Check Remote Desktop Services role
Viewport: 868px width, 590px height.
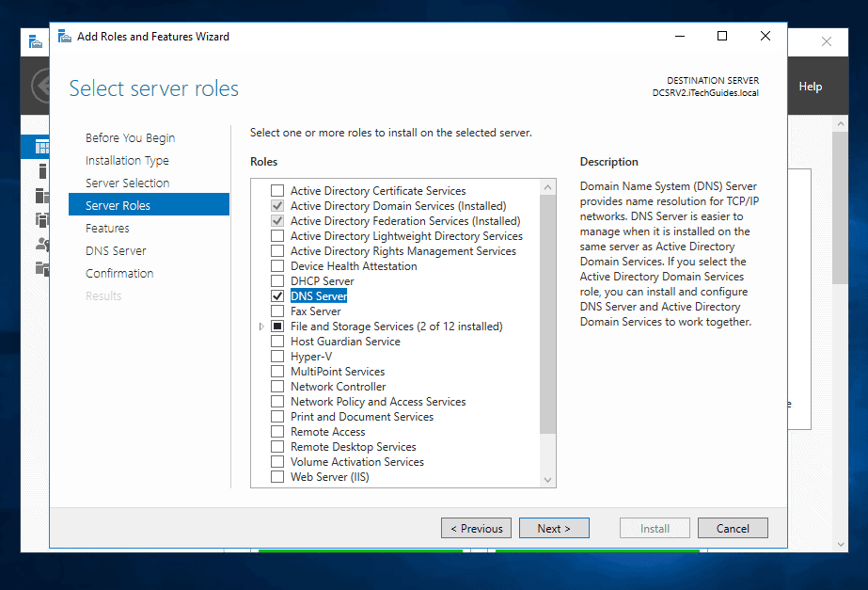[277, 447]
